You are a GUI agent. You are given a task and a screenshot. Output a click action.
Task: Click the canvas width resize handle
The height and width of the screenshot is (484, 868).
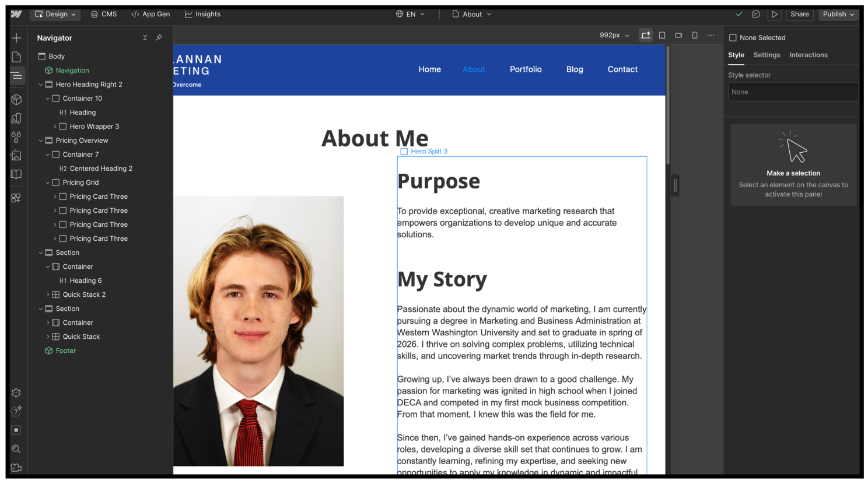[675, 185]
